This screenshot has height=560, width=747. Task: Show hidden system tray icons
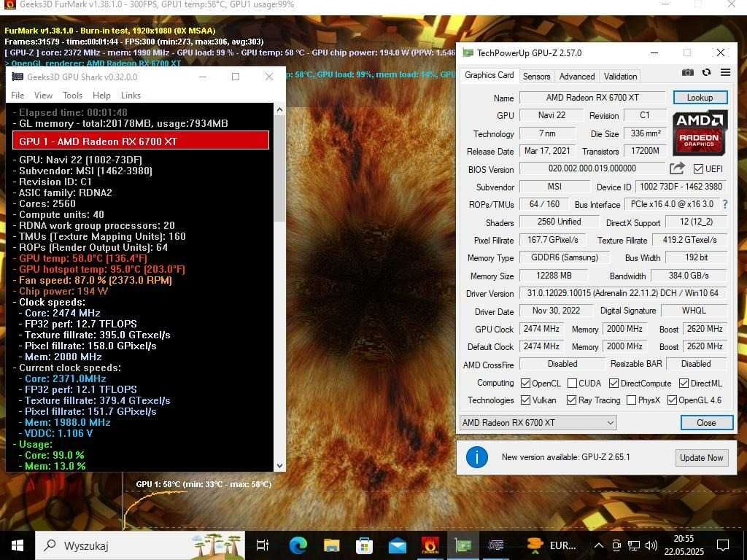tap(599, 545)
